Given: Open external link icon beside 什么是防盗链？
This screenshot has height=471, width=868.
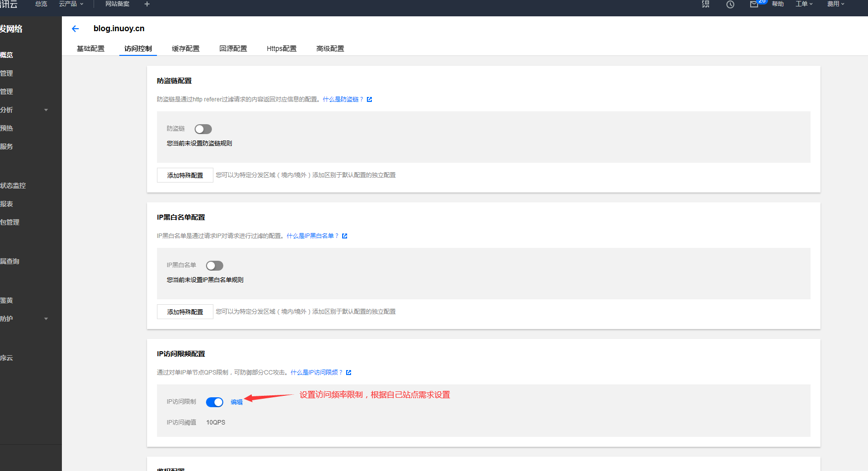Looking at the screenshot, I should tap(369, 99).
